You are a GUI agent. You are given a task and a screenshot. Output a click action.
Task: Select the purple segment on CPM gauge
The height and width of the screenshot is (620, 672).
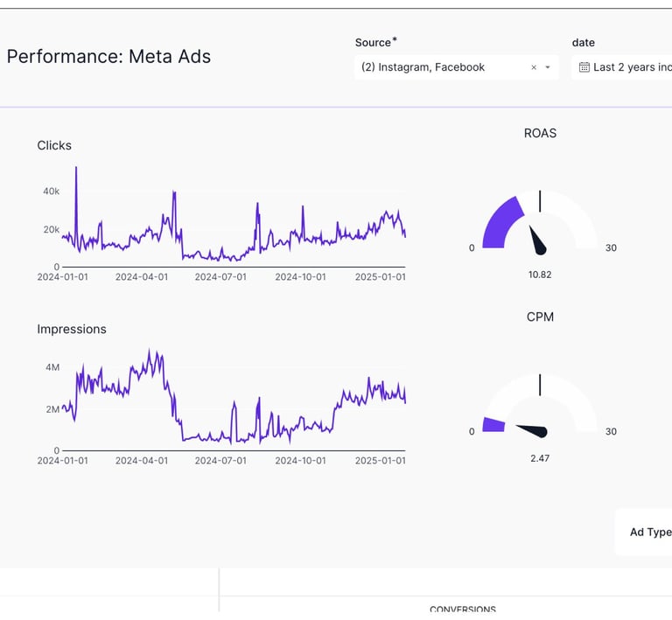tap(493, 424)
